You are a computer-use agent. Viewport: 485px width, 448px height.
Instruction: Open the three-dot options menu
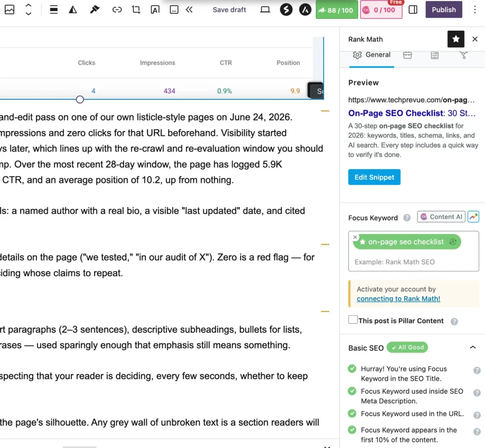coord(475,9)
